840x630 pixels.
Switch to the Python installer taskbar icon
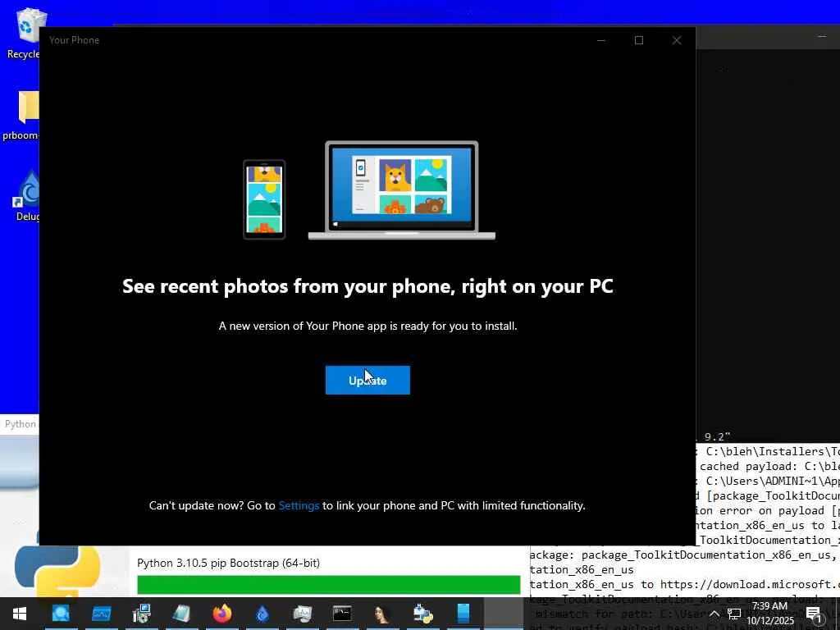pyautogui.click(x=422, y=614)
